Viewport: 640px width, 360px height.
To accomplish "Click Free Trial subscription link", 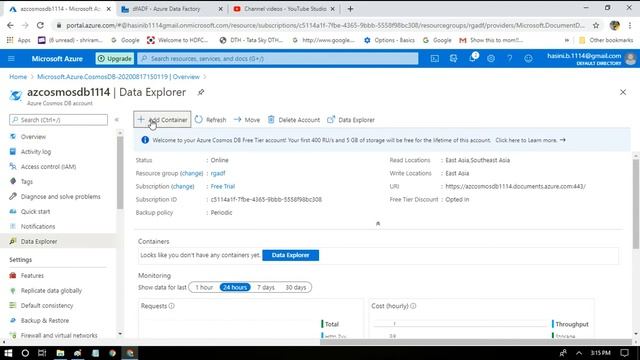I will [223, 186].
